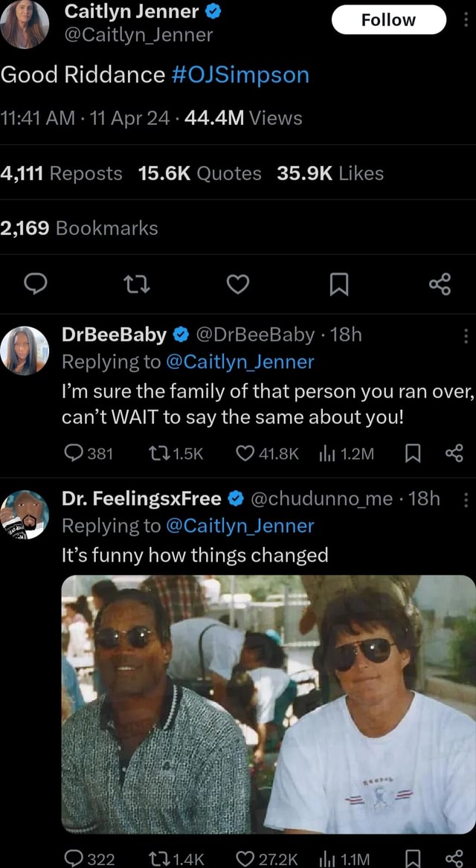Viewport: 476px width, 868px height.
Task: Open more options on Dr. FeelingsxFree's reply
Action: [x=467, y=498]
